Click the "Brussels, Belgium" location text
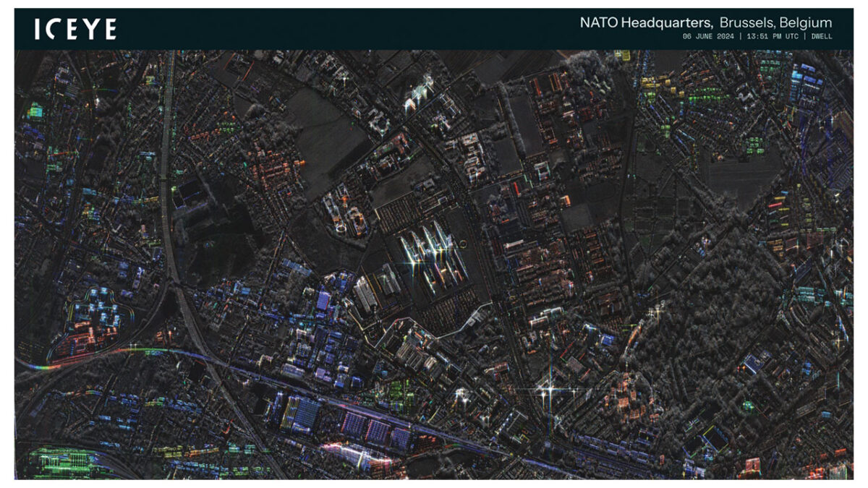868x488 pixels. [776, 22]
